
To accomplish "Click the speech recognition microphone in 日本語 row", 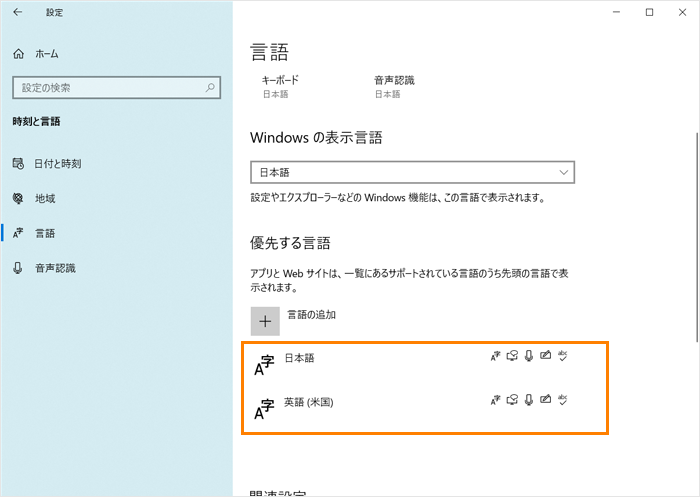I will pyautogui.click(x=529, y=356).
